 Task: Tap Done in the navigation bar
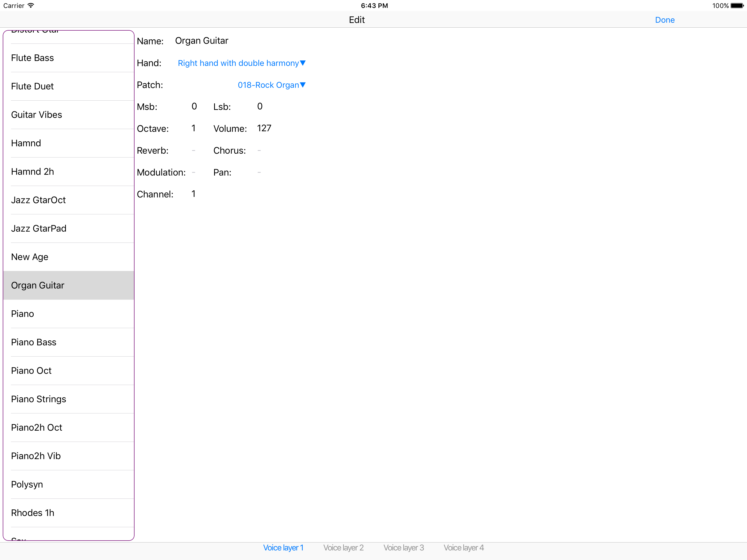coord(665,20)
